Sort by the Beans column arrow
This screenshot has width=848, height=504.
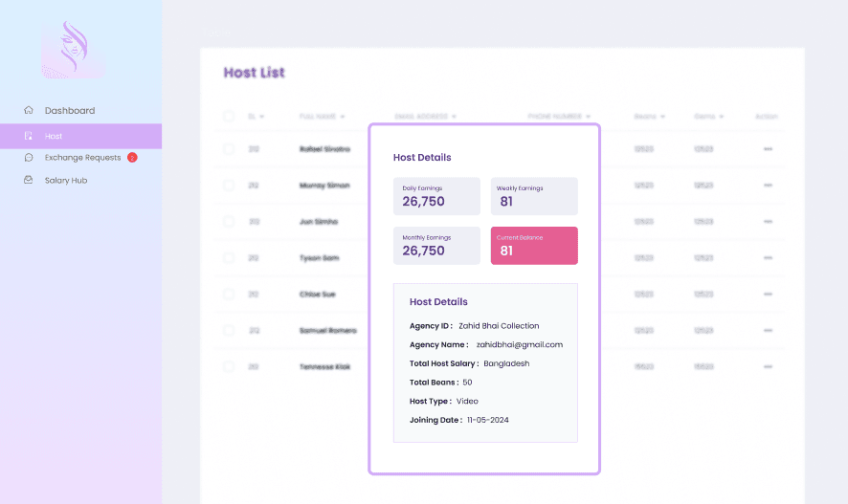[x=662, y=117]
